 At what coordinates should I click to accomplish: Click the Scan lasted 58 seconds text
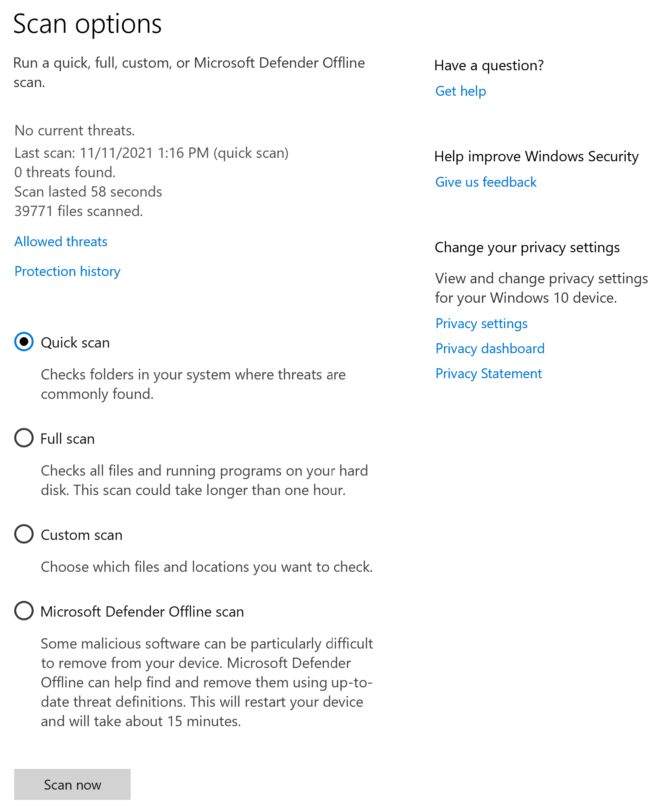tap(88, 192)
